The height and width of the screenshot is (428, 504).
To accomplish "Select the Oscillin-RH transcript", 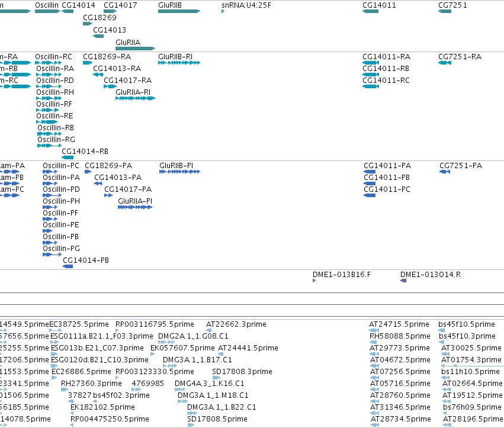I will pyautogui.click(x=55, y=92).
